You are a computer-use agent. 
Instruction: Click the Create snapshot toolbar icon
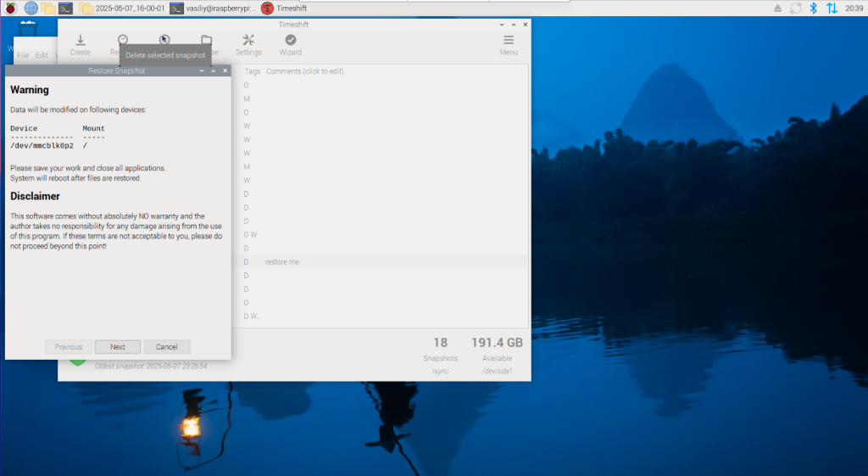[80, 44]
